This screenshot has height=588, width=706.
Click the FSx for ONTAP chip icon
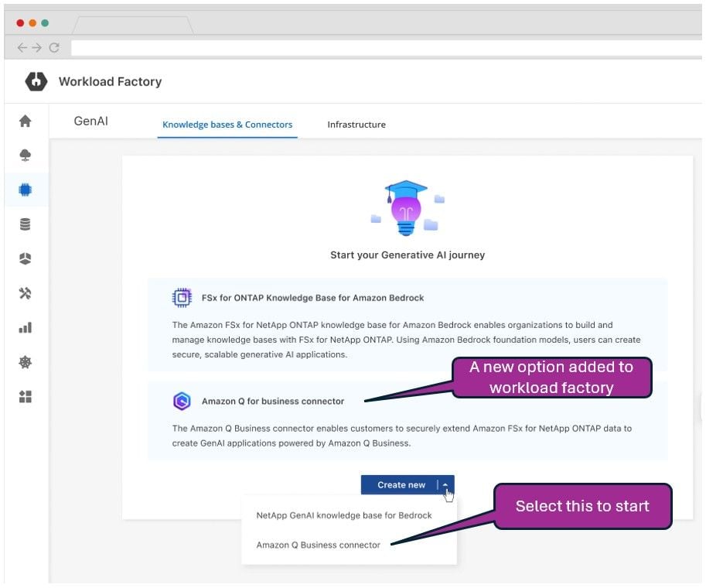coord(182,298)
